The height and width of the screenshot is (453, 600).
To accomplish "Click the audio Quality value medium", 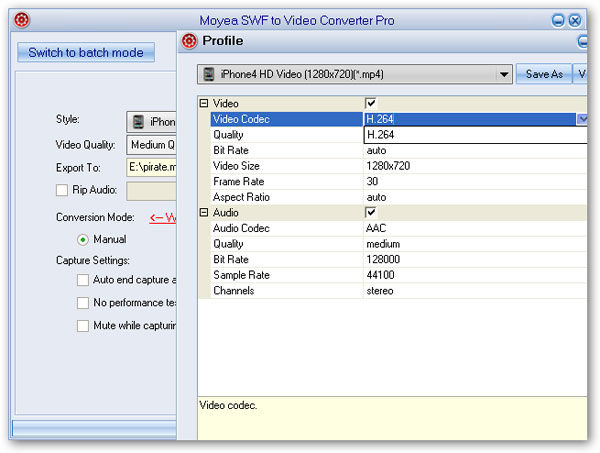I will point(383,244).
